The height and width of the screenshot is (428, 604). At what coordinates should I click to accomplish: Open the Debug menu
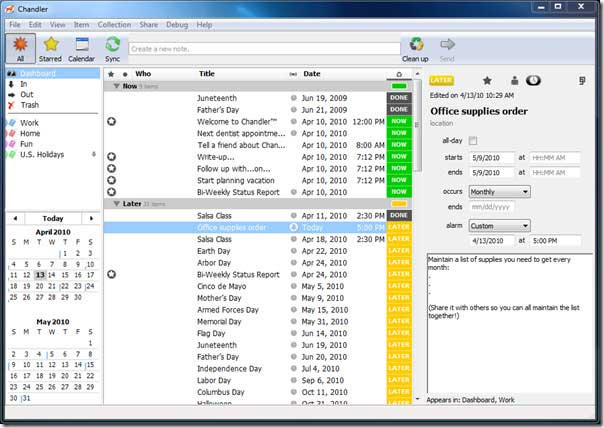tap(177, 25)
